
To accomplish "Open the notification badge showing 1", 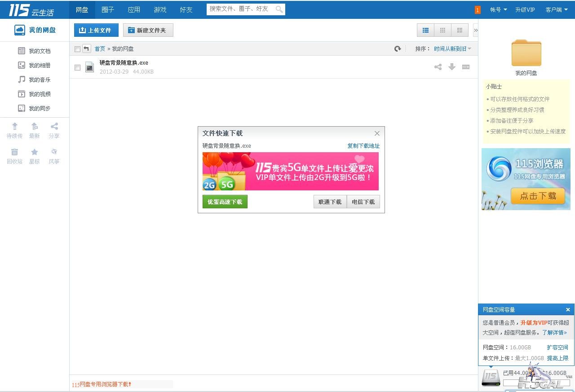I will pyautogui.click(x=478, y=9).
